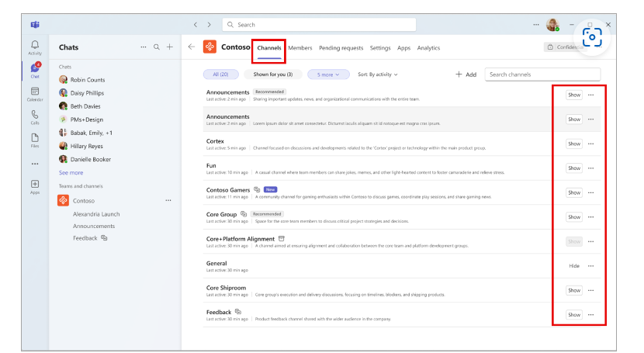Start a new chat with the plus icon

170,47
